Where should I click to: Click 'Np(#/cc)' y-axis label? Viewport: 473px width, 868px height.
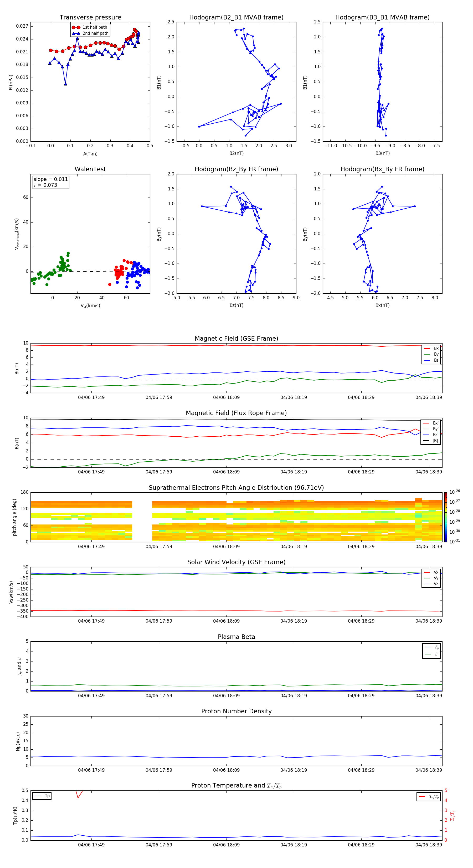18,741
